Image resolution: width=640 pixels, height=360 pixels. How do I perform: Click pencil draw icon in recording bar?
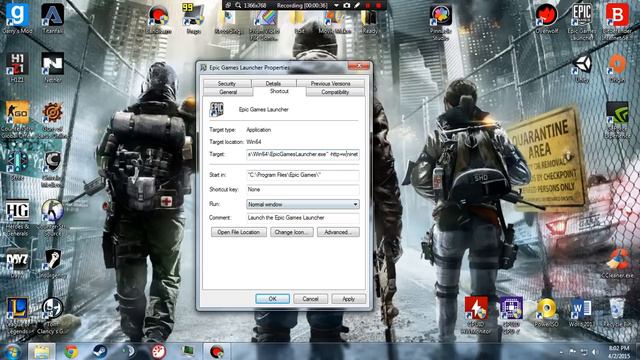coord(357,5)
